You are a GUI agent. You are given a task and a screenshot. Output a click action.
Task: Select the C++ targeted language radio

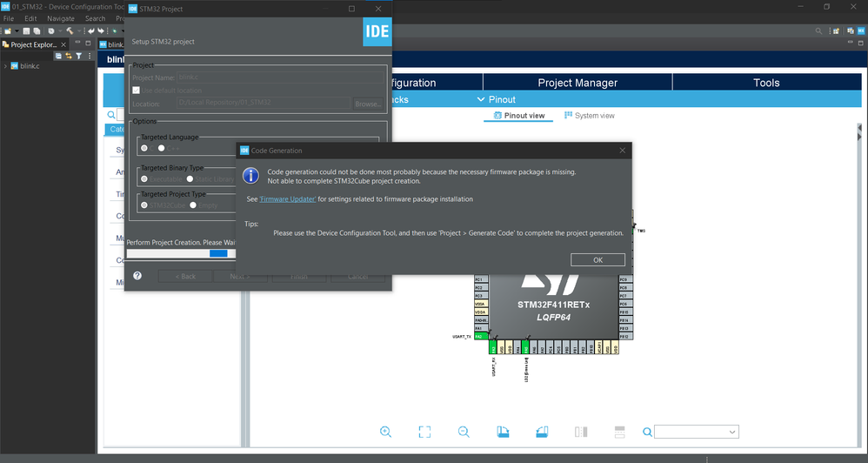pos(161,148)
